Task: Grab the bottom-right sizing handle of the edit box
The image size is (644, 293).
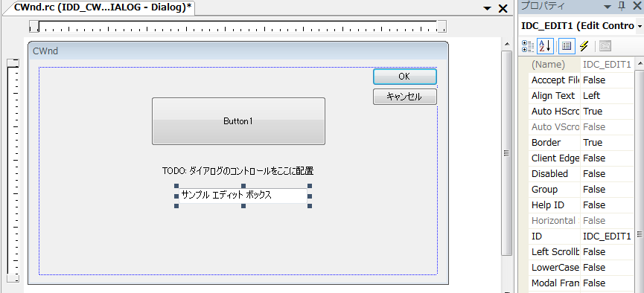Action: [x=310, y=205]
